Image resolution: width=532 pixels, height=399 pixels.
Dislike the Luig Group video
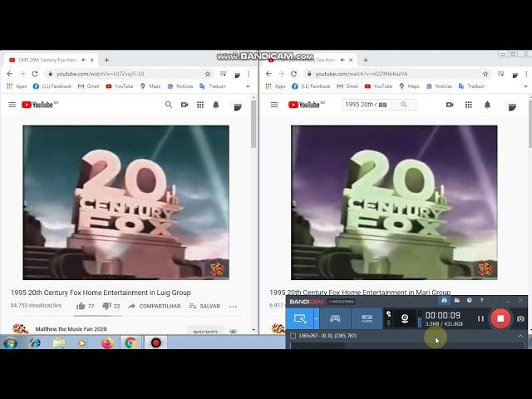pos(106,306)
